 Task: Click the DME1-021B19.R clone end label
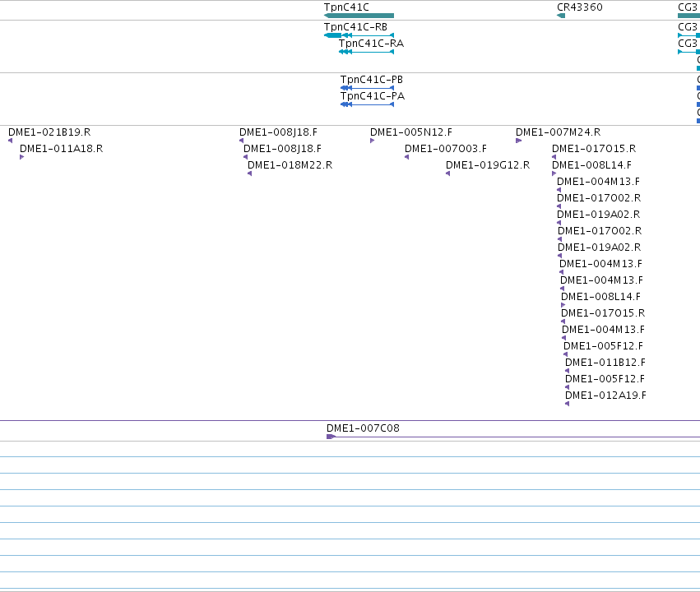[49, 132]
